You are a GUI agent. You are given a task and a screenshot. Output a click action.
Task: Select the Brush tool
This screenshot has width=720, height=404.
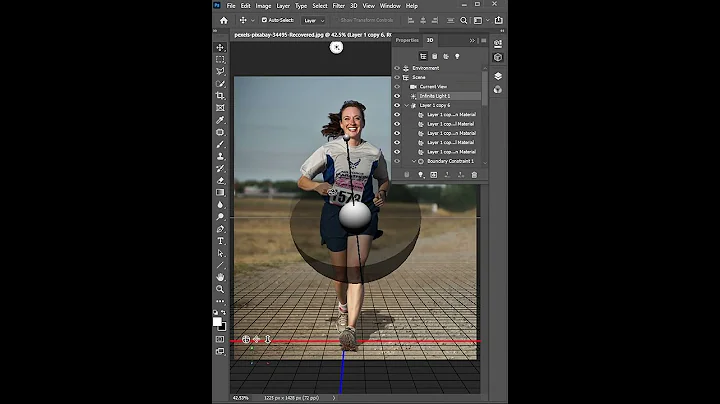click(220, 144)
